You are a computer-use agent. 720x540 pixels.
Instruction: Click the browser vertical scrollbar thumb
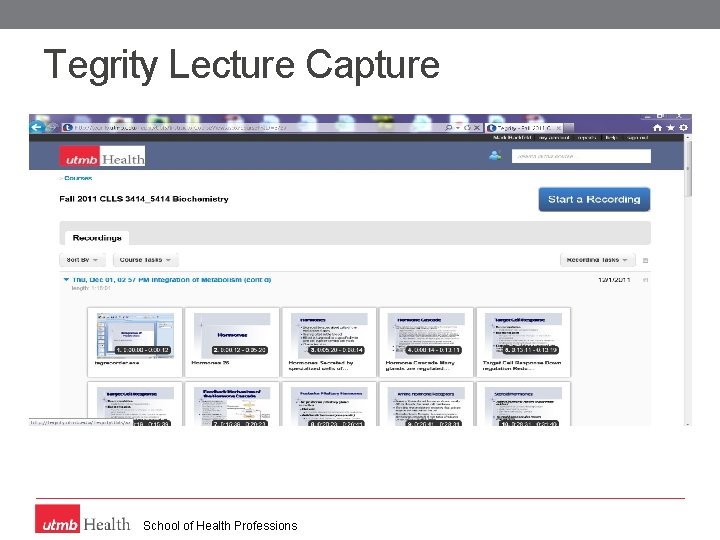687,168
